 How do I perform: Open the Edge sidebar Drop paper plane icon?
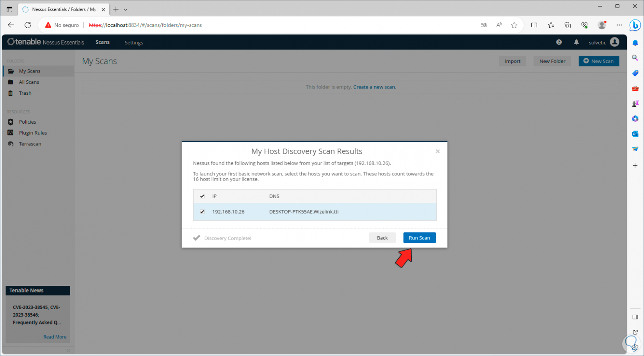(x=635, y=149)
